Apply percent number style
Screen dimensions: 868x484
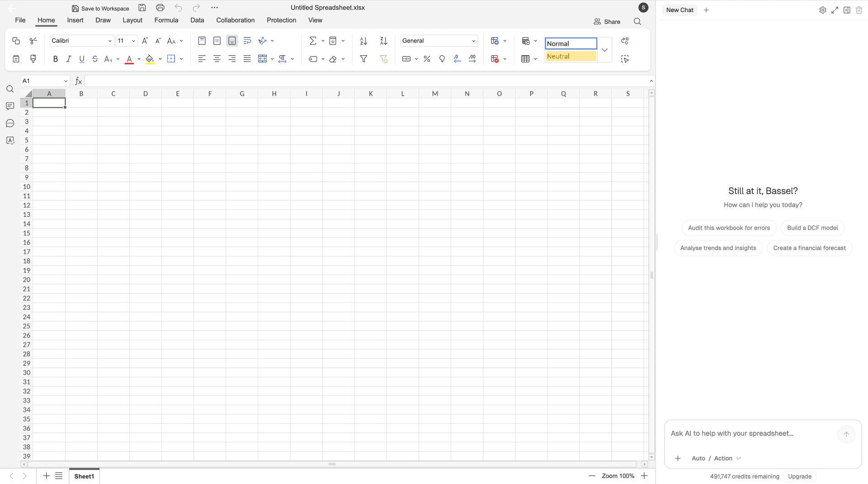(427, 59)
